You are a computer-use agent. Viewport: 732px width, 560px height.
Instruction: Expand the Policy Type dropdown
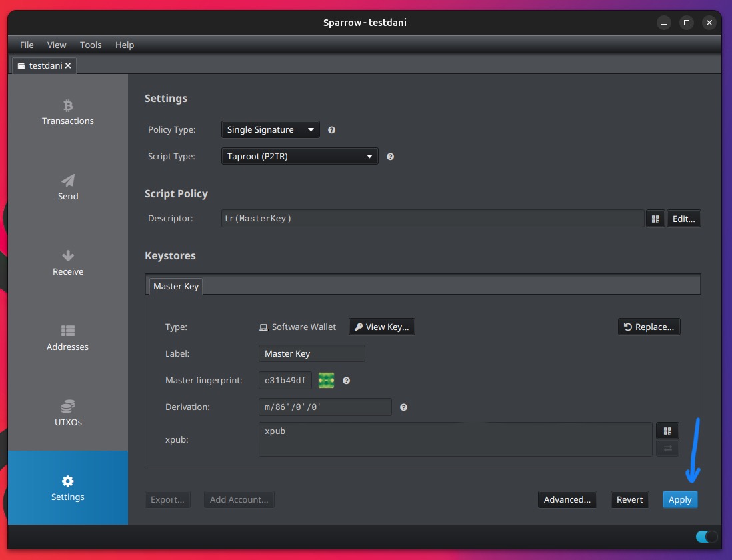point(270,129)
